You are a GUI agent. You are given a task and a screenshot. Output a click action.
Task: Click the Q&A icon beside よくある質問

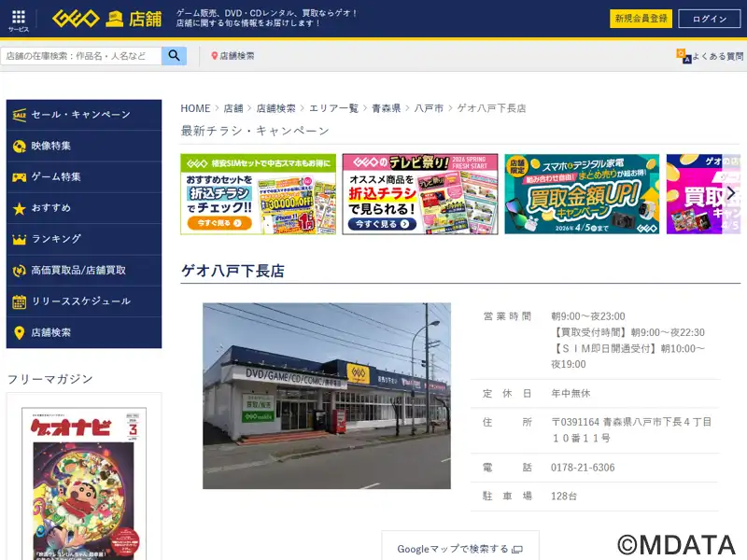tap(684, 56)
